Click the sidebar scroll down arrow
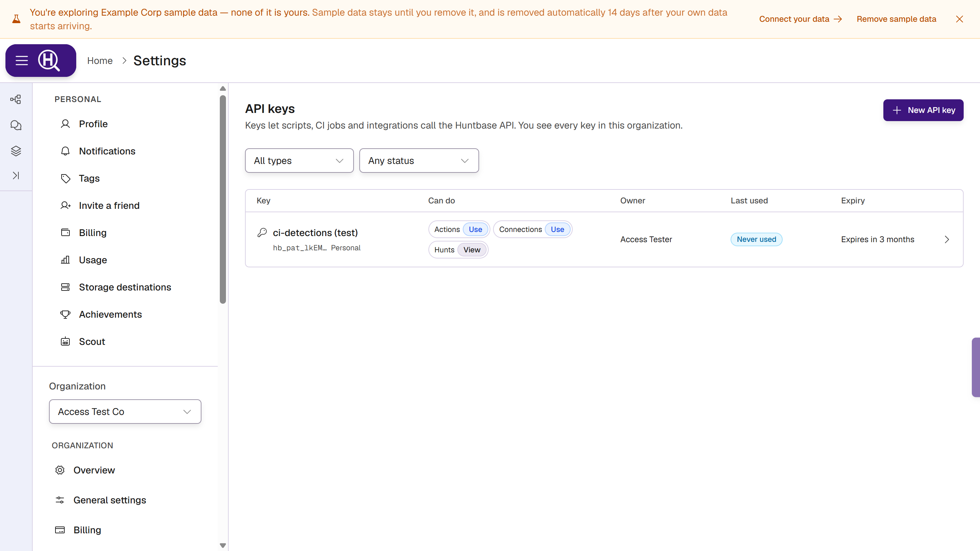The image size is (980, 551). [223, 545]
